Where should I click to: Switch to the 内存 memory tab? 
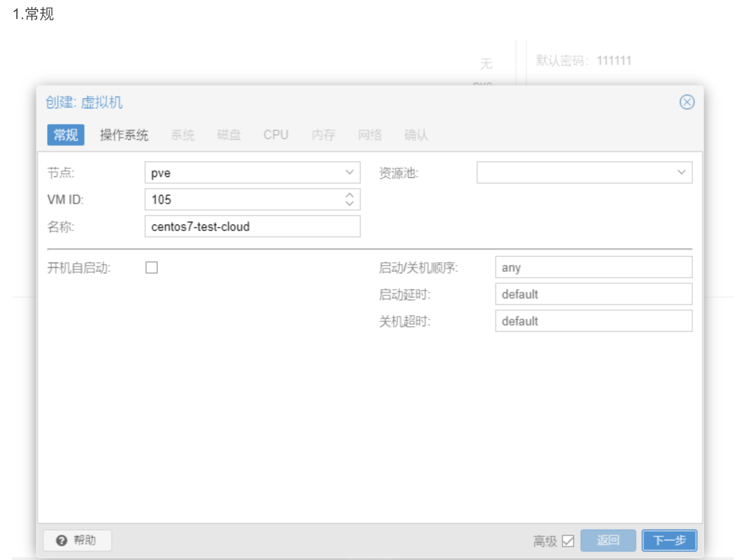click(324, 135)
